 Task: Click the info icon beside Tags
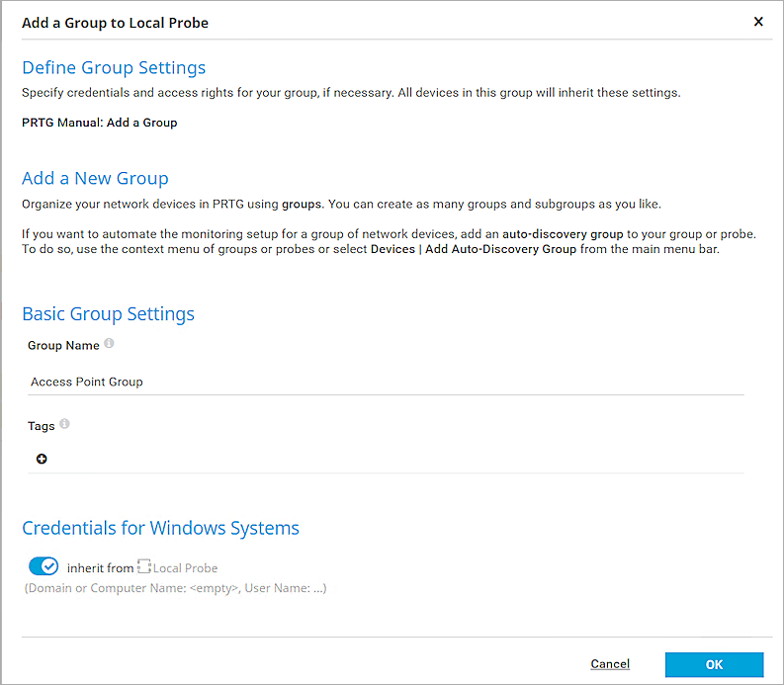pos(64,424)
